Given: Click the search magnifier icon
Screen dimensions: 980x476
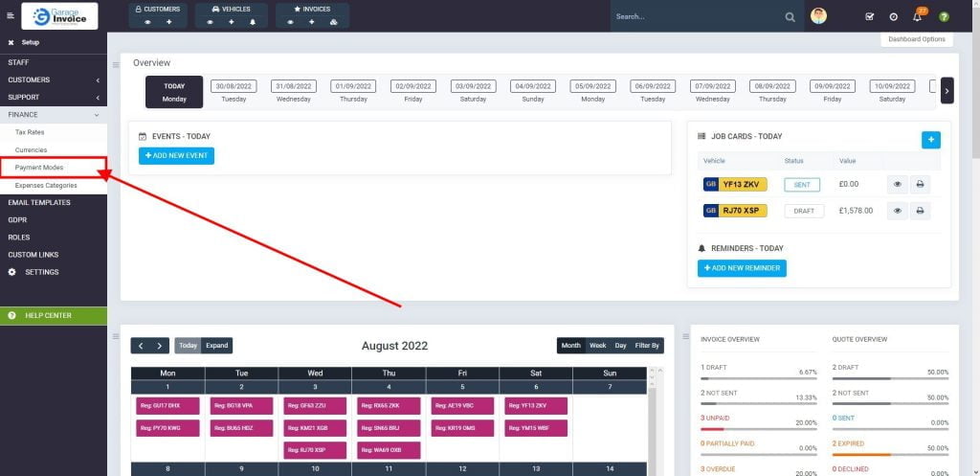Looking at the screenshot, I should pyautogui.click(x=790, y=17).
